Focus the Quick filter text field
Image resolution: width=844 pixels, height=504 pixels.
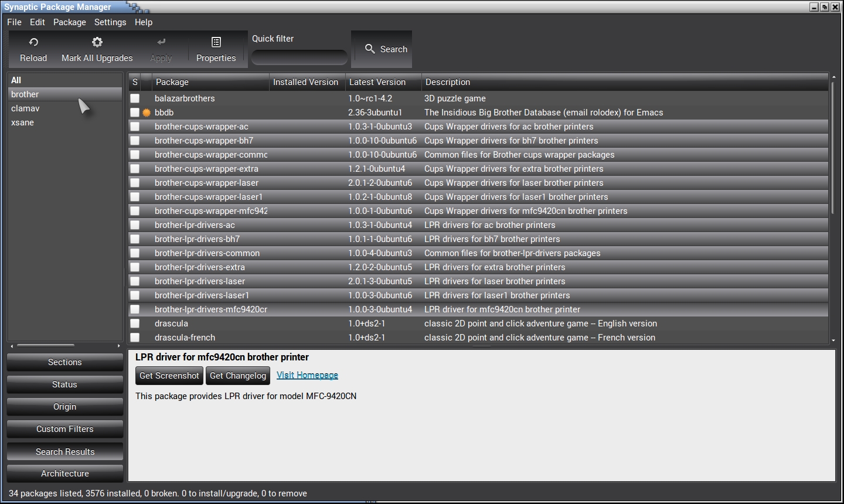coord(300,57)
